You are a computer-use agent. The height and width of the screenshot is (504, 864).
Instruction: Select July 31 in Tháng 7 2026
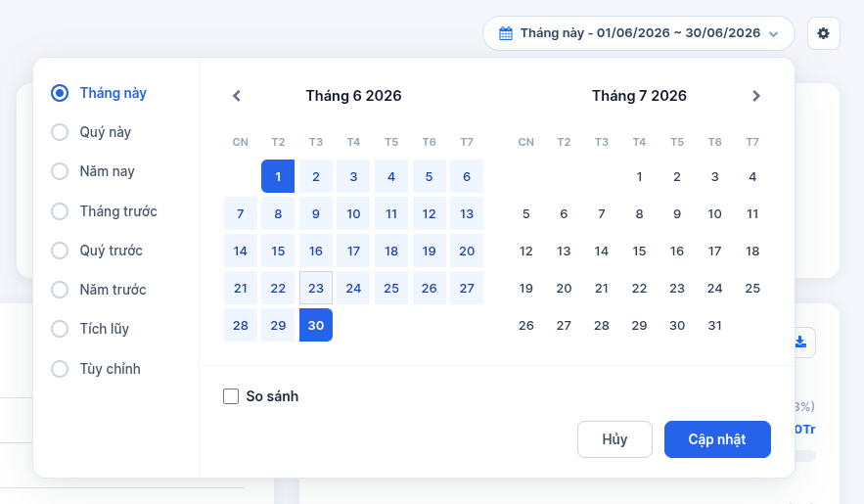tap(714, 325)
